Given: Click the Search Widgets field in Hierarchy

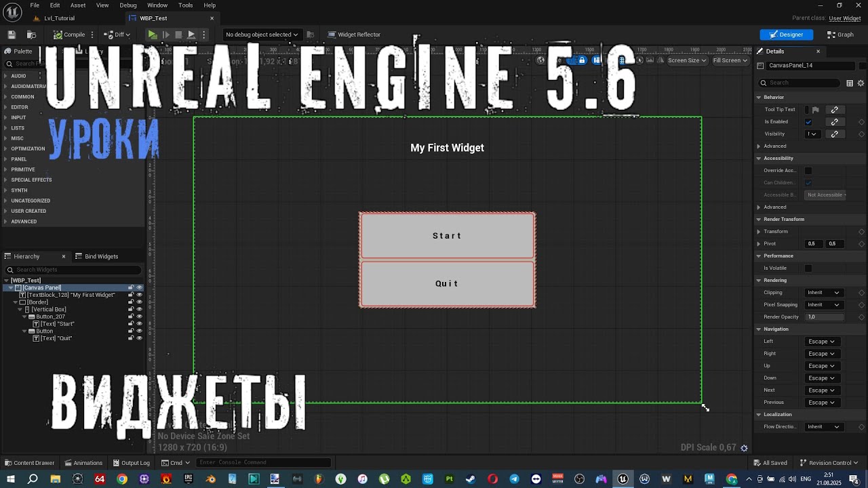Looking at the screenshot, I should click(x=75, y=270).
